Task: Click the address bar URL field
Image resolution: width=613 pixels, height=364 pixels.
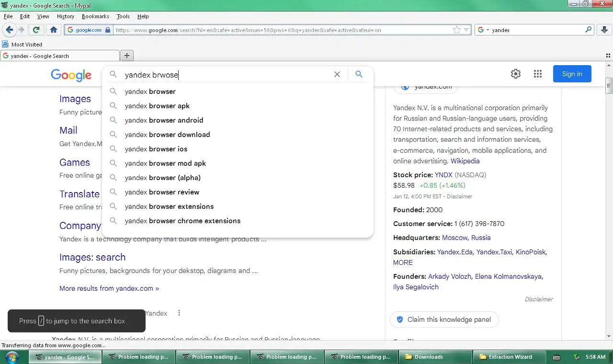Action: pos(283,30)
